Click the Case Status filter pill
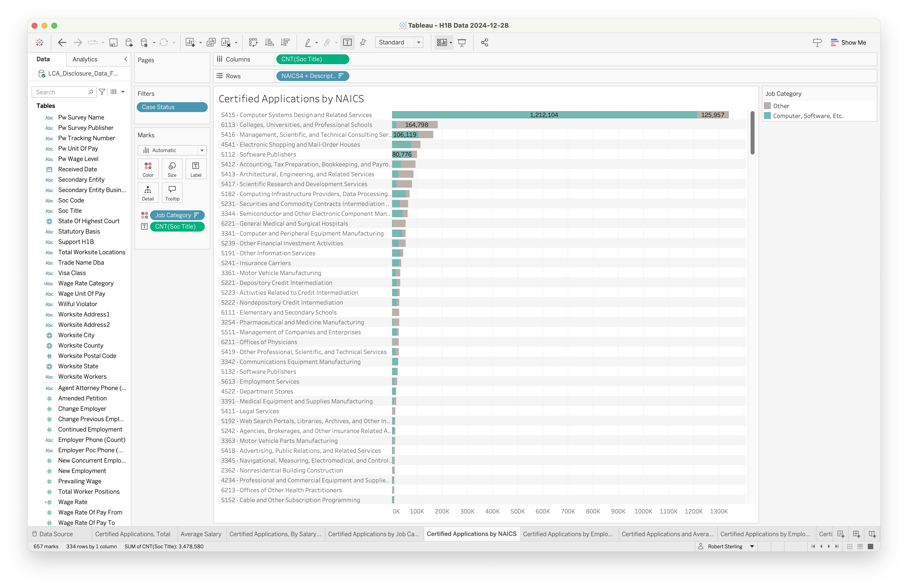Viewport: 908px width, 588px height. (x=172, y=107)
